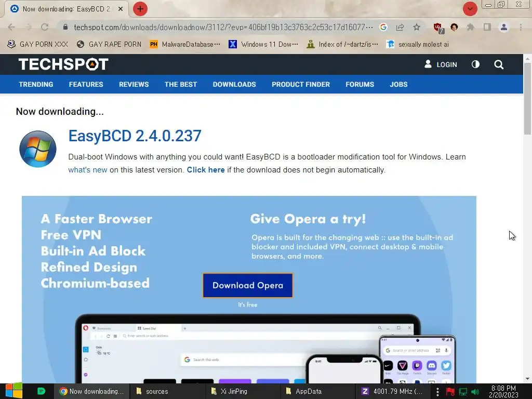Toggle the TechSpot dark/light theme

tap(476, 64)
